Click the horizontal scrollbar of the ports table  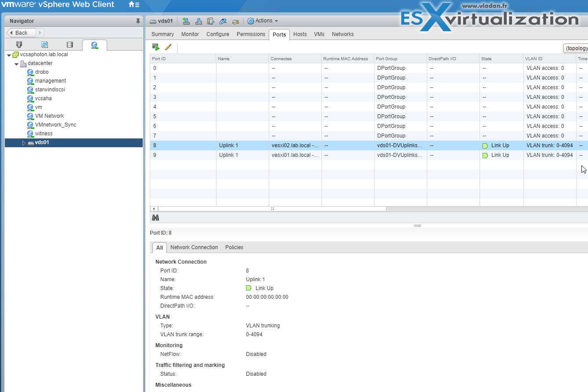272,209
